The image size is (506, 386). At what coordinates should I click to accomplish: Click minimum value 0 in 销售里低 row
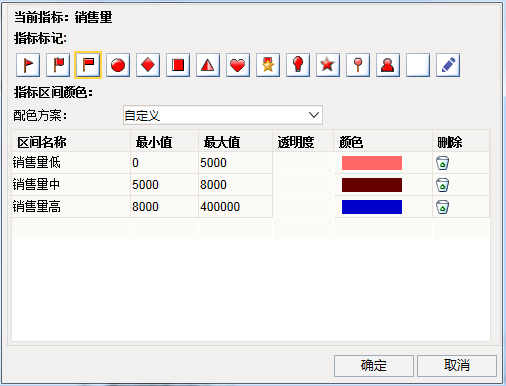(164, 163)
